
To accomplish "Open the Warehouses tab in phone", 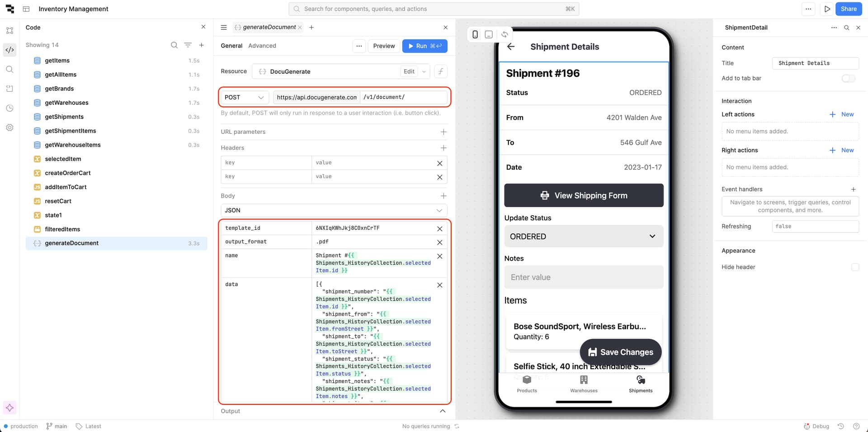I will [584, 384].
